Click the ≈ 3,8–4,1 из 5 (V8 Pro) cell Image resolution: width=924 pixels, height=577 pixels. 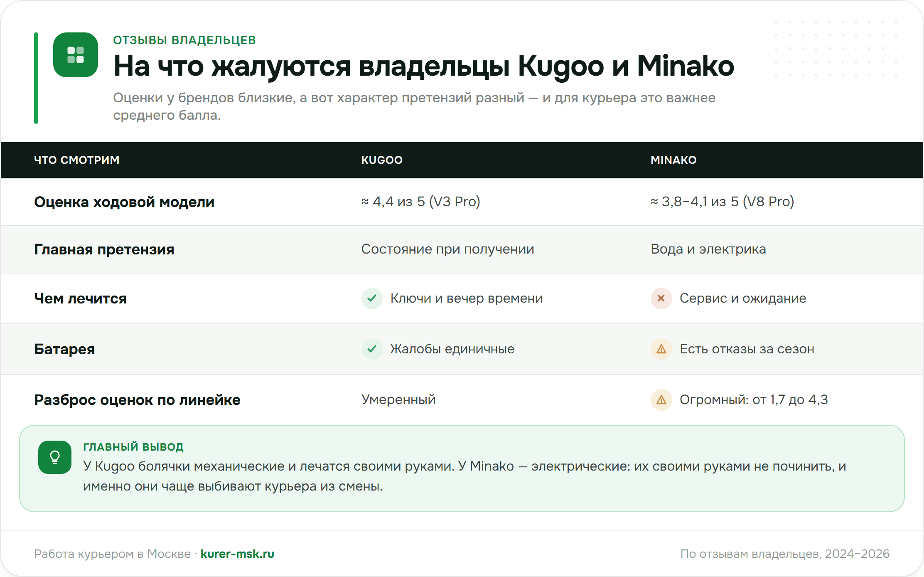tap(722, 202)
